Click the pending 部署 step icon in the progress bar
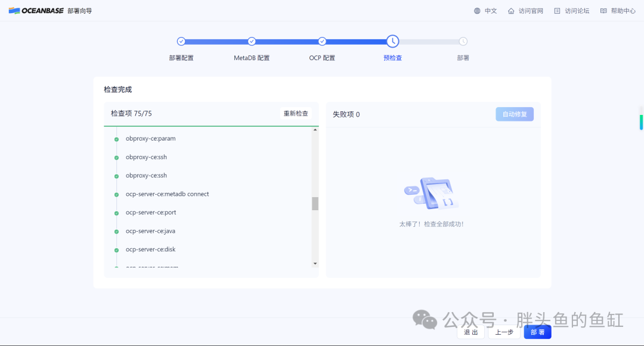The width and height of the screenshot is (644, 346). [x=463, y=42]
